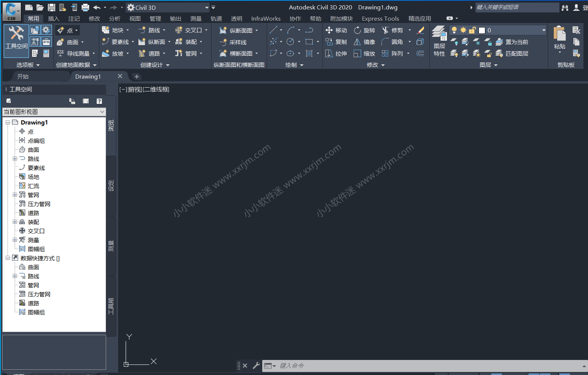Expand the 管网 node under Drawing1

(x=15, y=195)
